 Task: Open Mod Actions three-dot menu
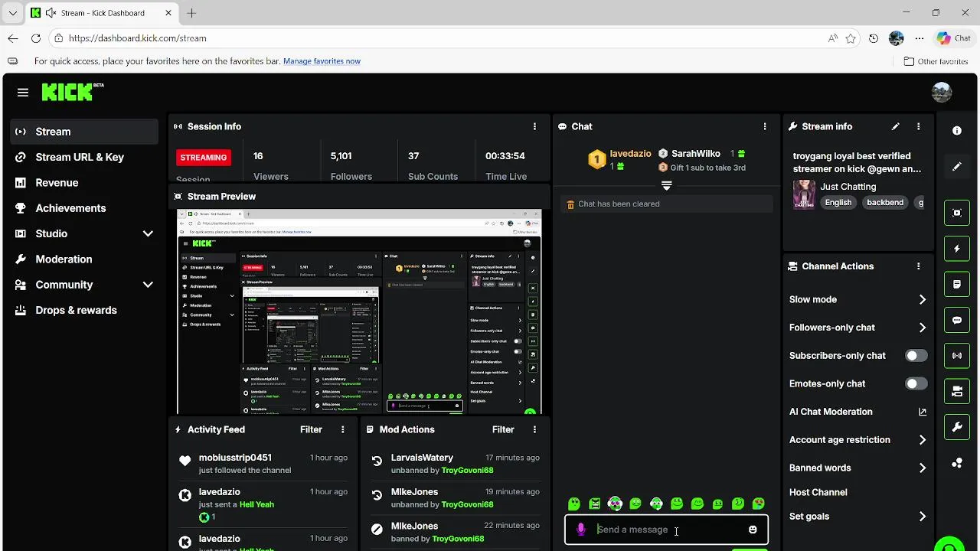pyautogui.click(x=534, y=429)
